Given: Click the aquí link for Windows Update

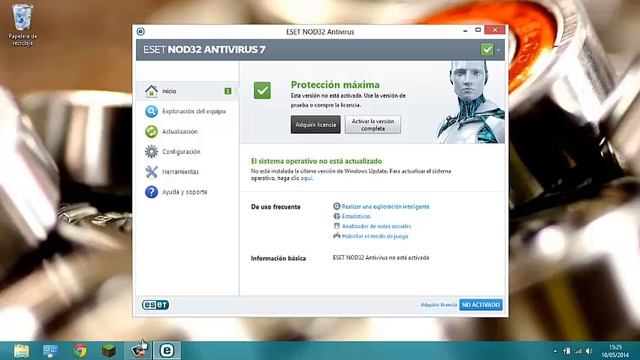Looking at the screenshot, I should [307, 178].
